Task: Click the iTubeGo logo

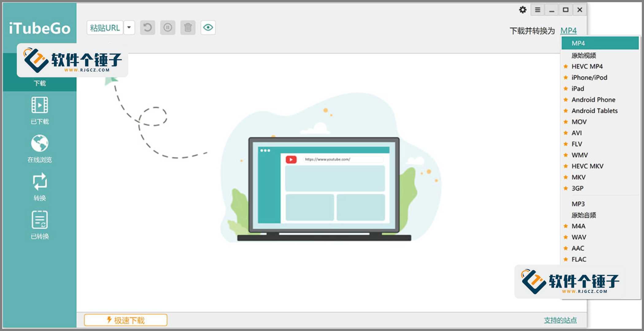Action: click(40, 28)
